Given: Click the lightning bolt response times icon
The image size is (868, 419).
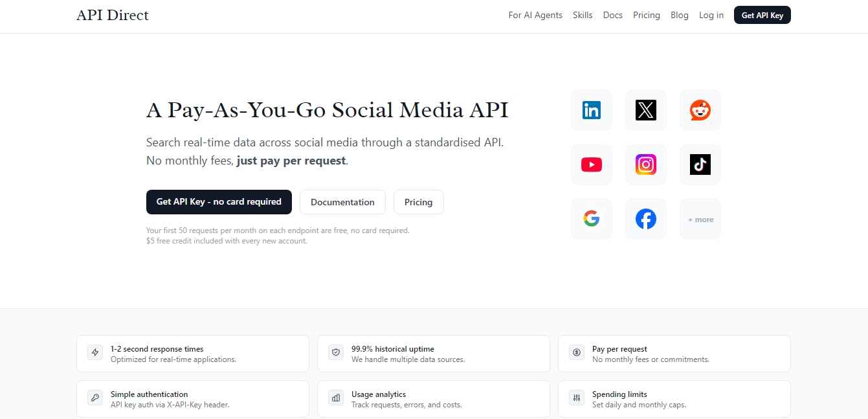Looking at the screenshot, I should pos(95,353).
